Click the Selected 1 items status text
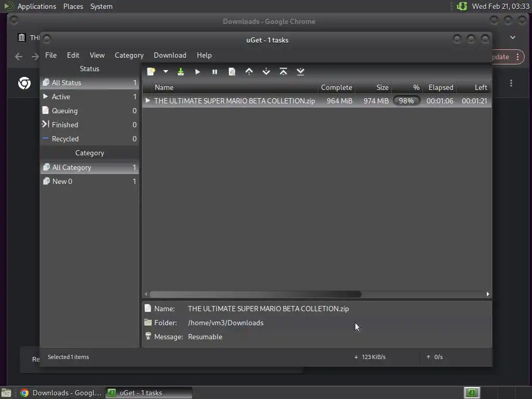The image size is (532, 399). [68, 357]
